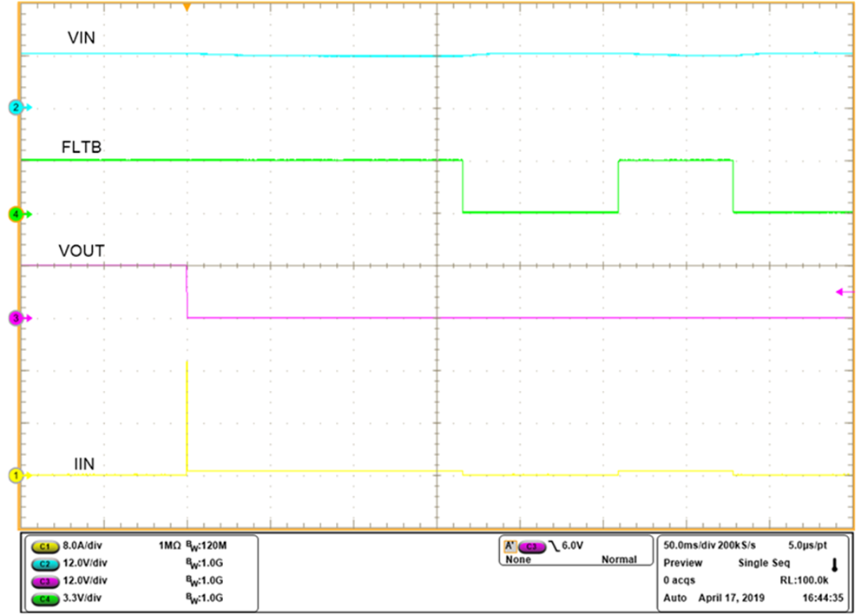
Task: Click the IIN waveform label
Action: pyautogui.click(x=84, y=464)
